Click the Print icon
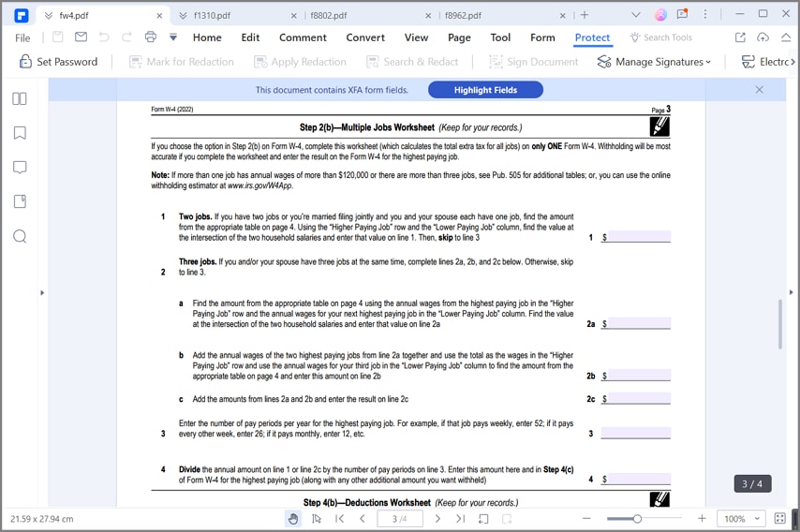Image resolution: width=800 pixels, height=532 pixels. (x=151, y=37)
